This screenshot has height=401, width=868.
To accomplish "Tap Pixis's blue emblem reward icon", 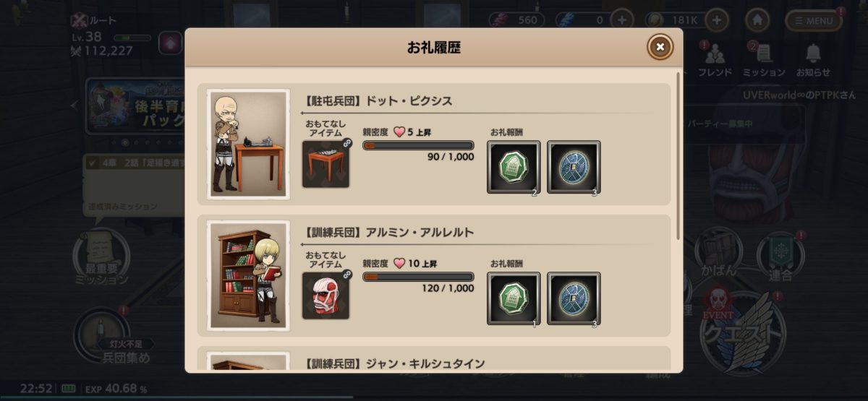I will click(574, 167).
